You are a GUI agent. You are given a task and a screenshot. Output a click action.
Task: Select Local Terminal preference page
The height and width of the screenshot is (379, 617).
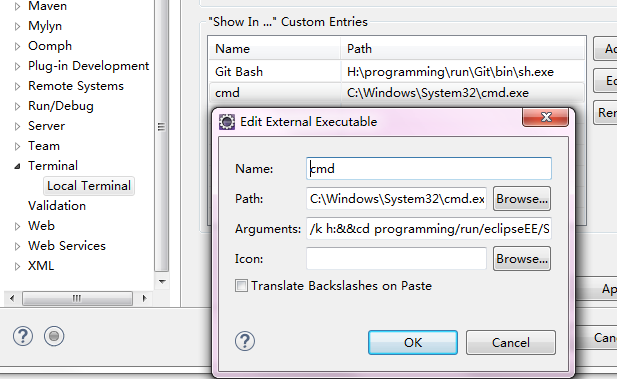coord(89,186)
